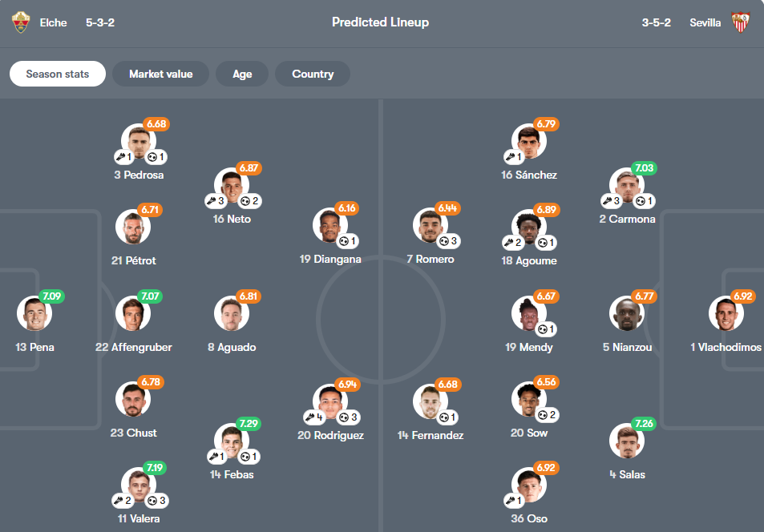The height and width of the screenshot is (532, 764).
Task: Select the Country filter tab
Action: [x=313, y=74]
